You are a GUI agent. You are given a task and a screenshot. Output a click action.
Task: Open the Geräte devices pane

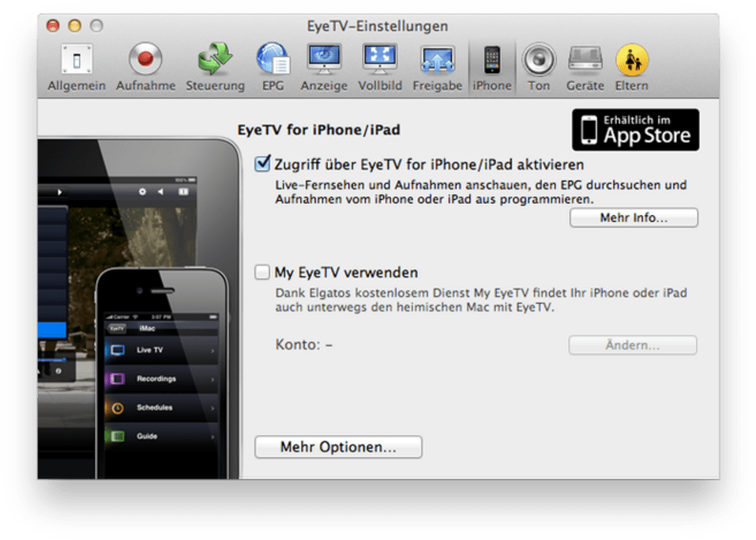point(585,63)
